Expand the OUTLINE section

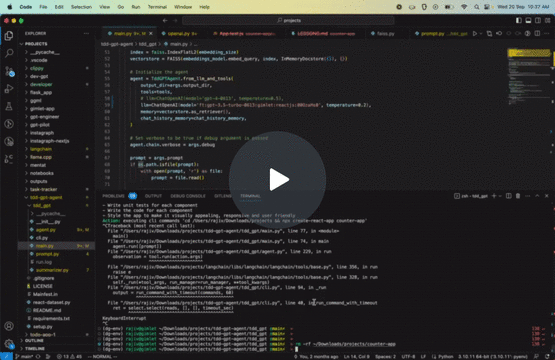(56, 341)
